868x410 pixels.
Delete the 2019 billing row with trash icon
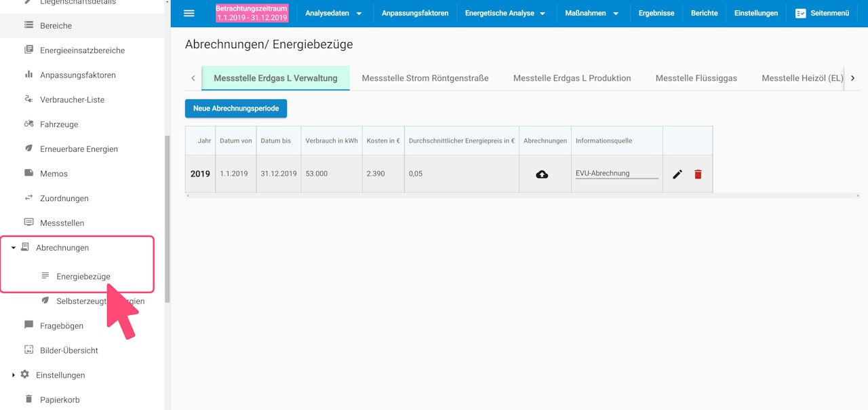pyautogui.click(x=698, y=174)
